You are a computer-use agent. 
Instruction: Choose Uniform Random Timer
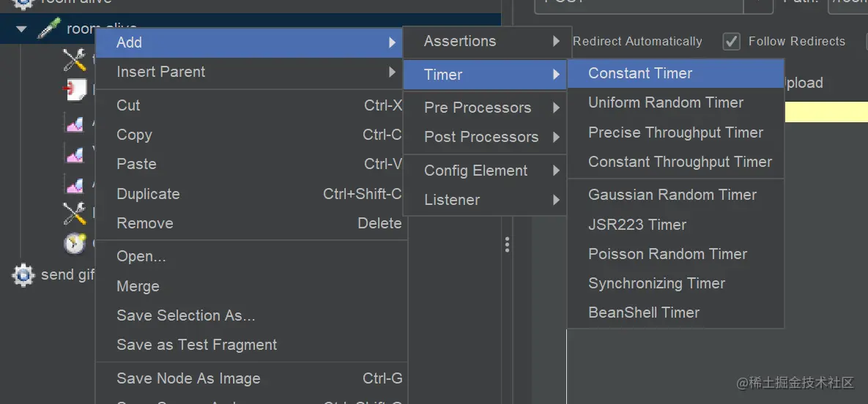pyautogui.click(x=666, y=102)
